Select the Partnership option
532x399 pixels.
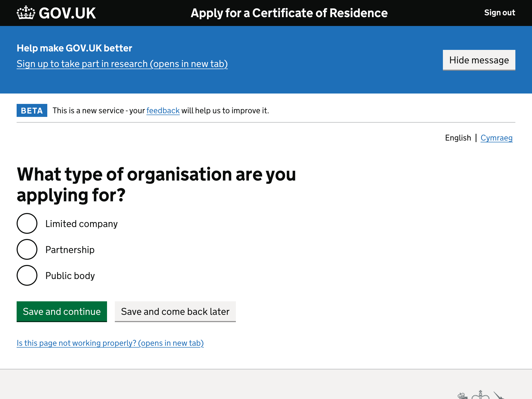pyautogui.click(x=27, y=249)
